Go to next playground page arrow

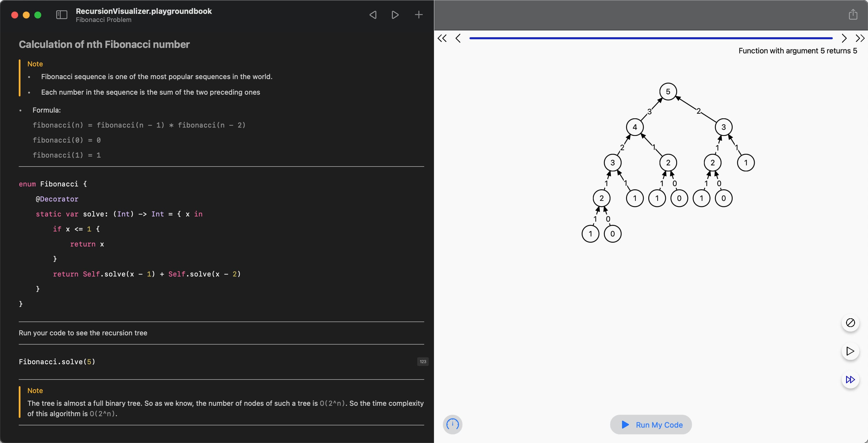point(395,15)
